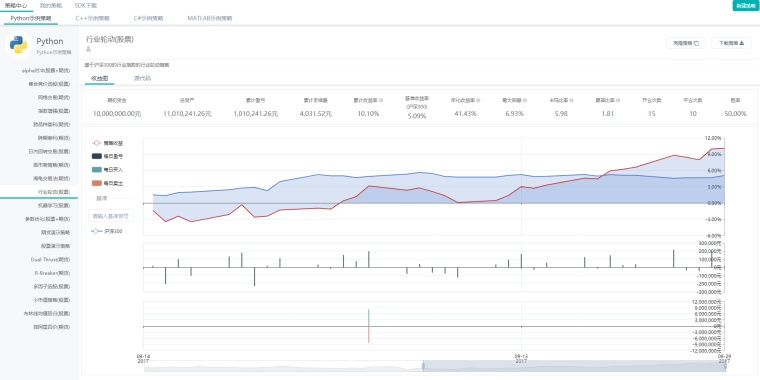The width and height of the screenshot is (760, 380).
Task: Select C++示例策略 tab
Action: click(x=93, y=18)
